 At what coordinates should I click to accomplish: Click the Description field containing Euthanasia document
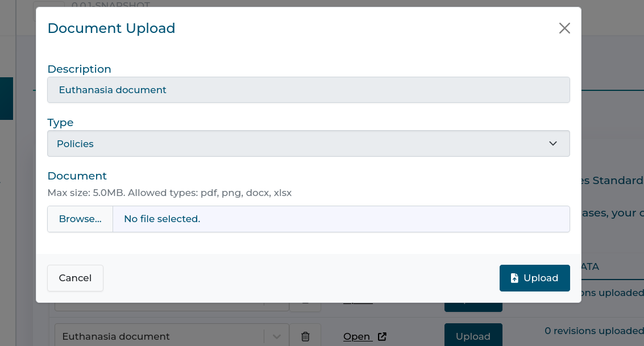309,90
